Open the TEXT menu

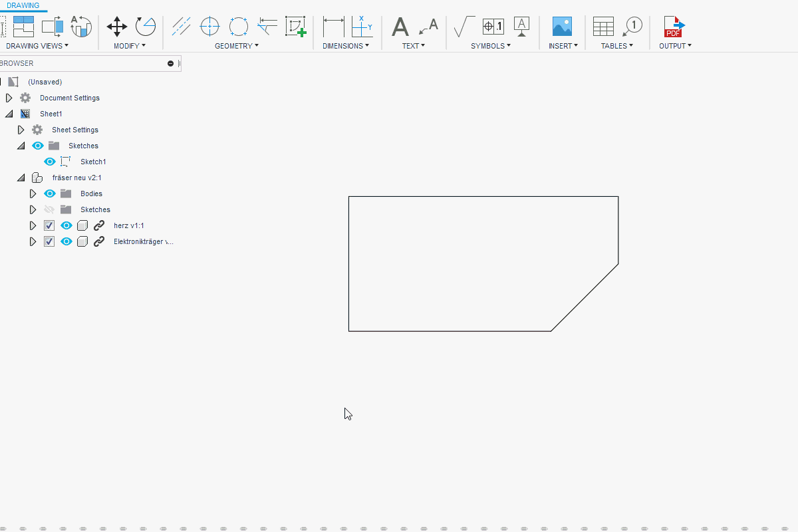pyautogui.click(x=413, y=45)
